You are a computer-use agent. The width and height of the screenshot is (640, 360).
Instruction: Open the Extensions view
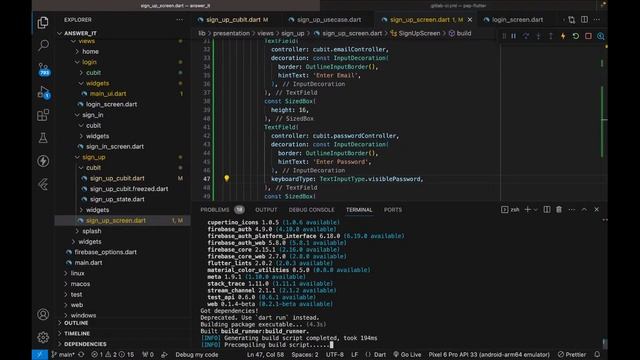[43, 115]
